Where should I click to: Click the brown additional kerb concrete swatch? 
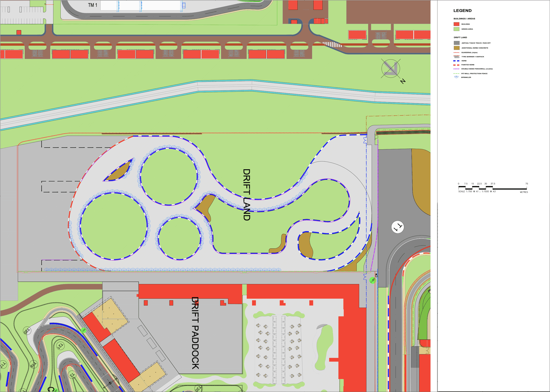coord(457,48)
